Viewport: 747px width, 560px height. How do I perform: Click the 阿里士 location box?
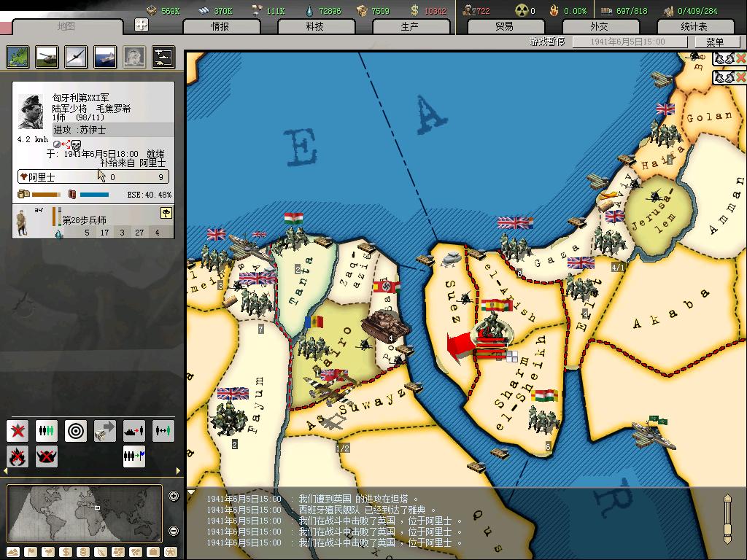coord(93,176)
